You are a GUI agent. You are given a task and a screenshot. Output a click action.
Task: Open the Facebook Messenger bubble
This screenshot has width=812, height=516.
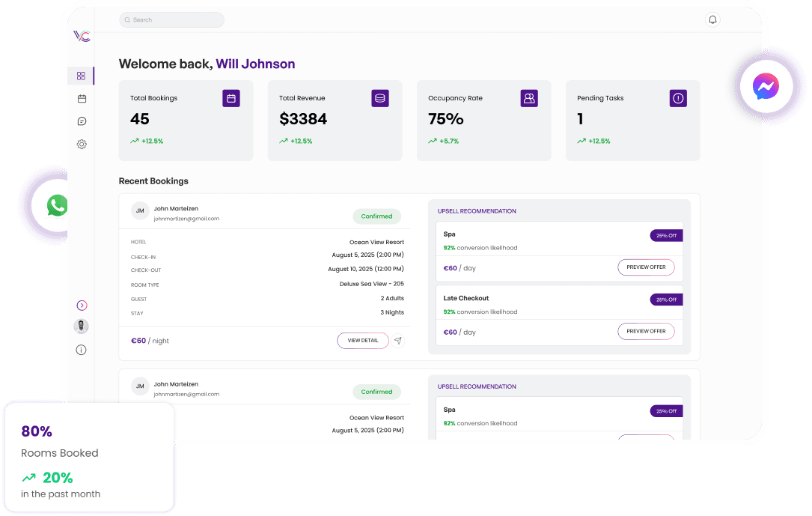click(765, 86)
